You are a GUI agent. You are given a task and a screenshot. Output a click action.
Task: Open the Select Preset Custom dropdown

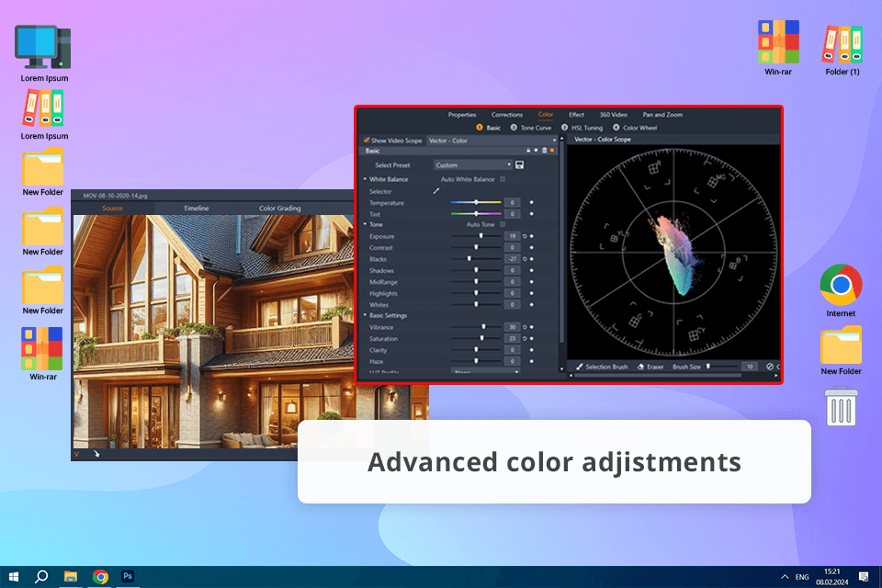pyautogui.click(x=473, y=164)
